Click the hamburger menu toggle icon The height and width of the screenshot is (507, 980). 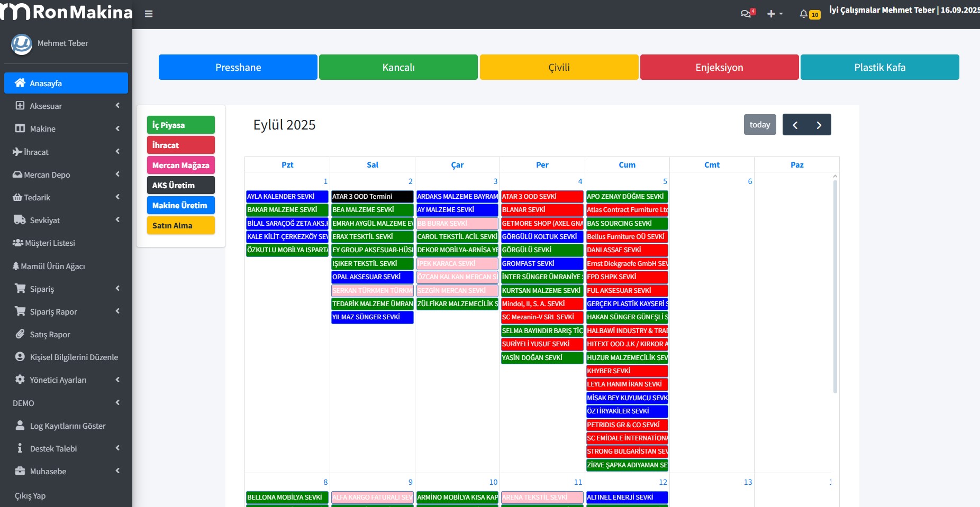[149, 14]
